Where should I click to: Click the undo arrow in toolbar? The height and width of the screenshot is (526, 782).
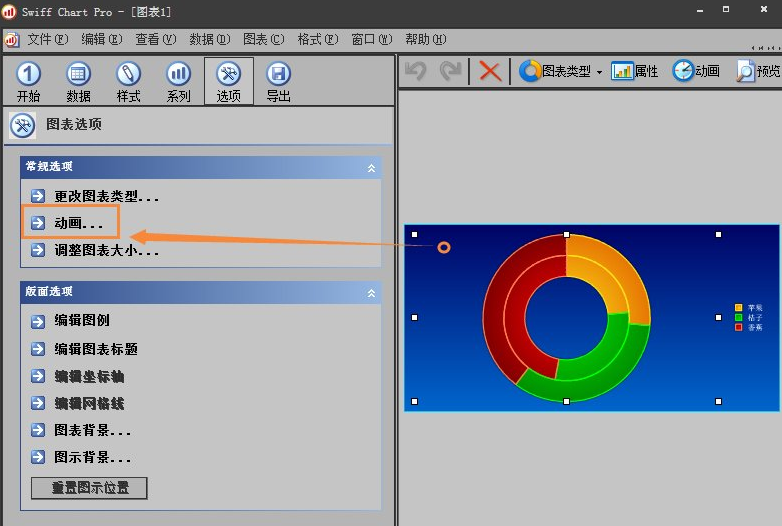point(417,71)
